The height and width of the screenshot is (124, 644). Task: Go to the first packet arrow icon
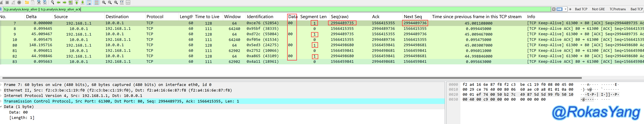(x=77, y=2)
